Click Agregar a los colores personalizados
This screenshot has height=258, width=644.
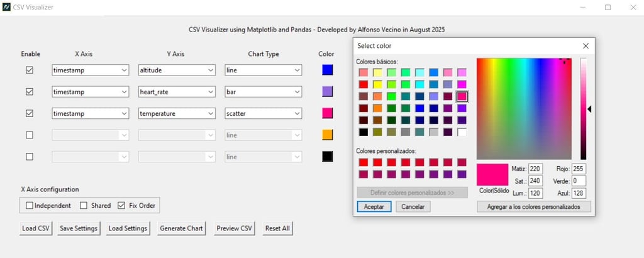coord(533,206)
